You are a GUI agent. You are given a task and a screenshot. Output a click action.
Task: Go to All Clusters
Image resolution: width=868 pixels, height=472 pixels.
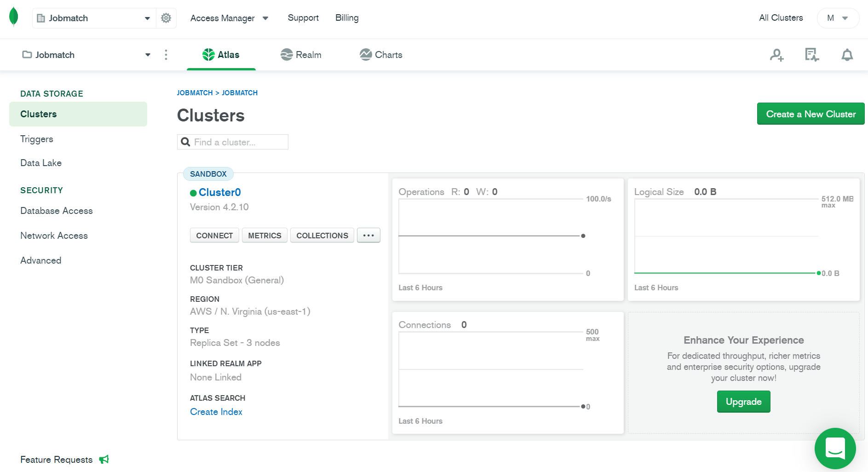click(x=781, y=17)
